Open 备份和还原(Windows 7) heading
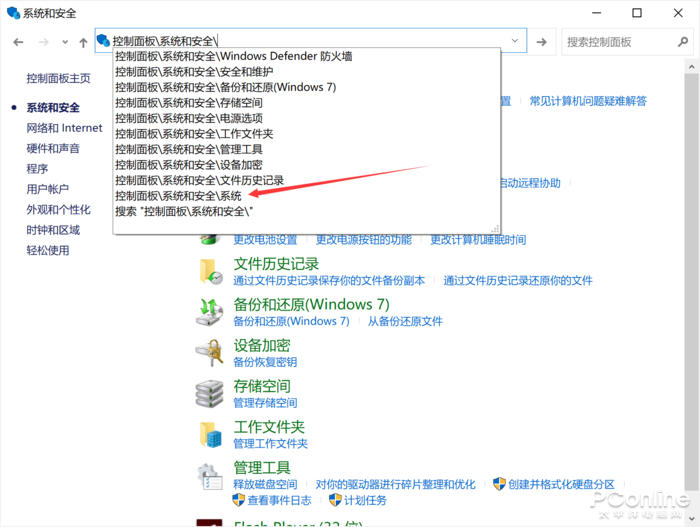 tap(311, 305)
